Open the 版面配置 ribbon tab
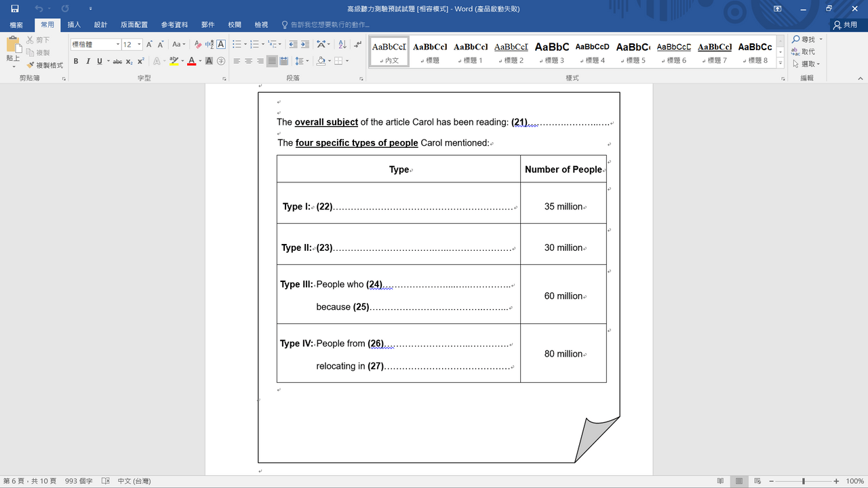 pos(134,25)
